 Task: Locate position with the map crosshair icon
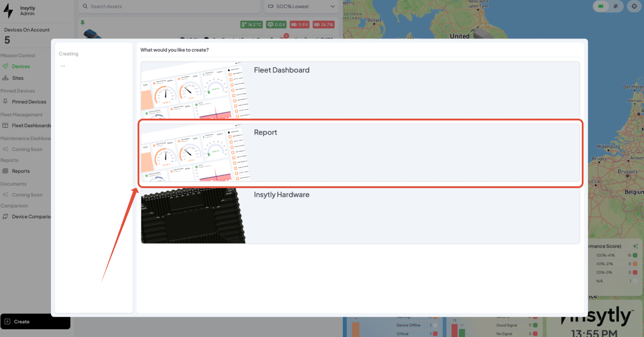pos(635,6)
